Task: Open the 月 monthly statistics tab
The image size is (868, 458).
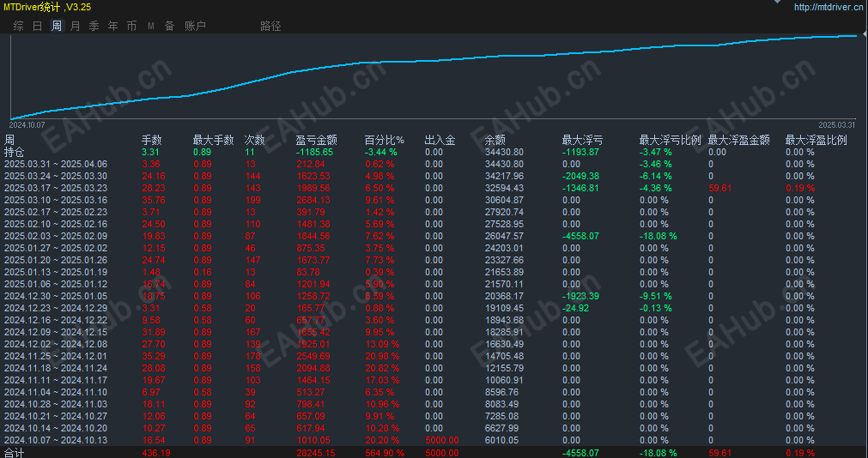Action: [76, 26]
